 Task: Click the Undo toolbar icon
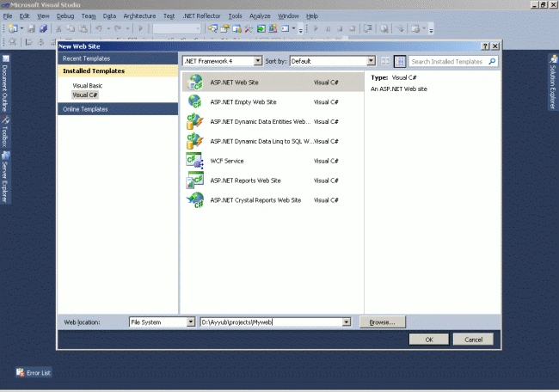click(99, 28)
